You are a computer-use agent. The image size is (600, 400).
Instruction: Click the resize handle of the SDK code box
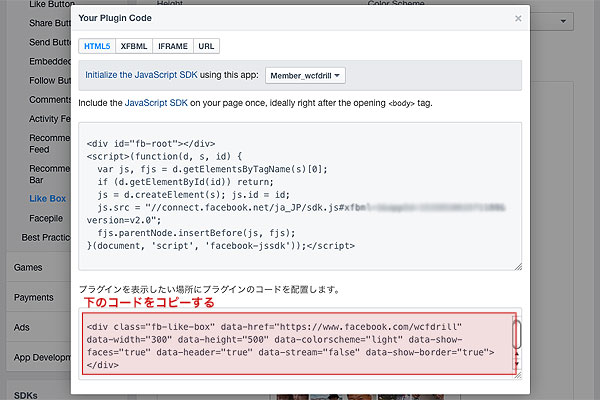coord(518,267)
